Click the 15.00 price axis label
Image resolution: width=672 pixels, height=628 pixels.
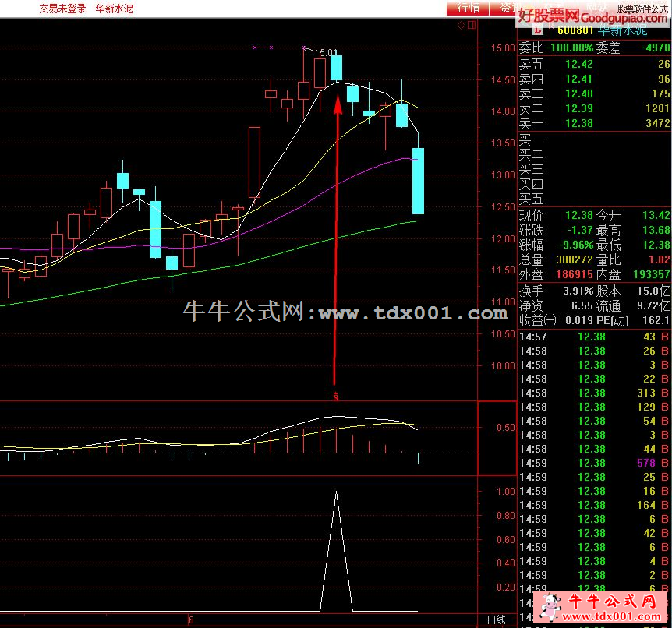(x=503, y=48)
